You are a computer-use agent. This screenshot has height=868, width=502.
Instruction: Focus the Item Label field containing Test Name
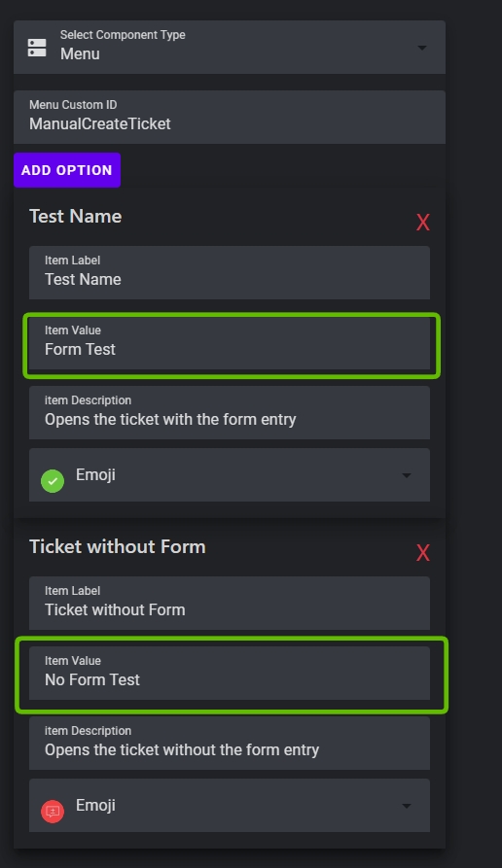coord(230,272)
